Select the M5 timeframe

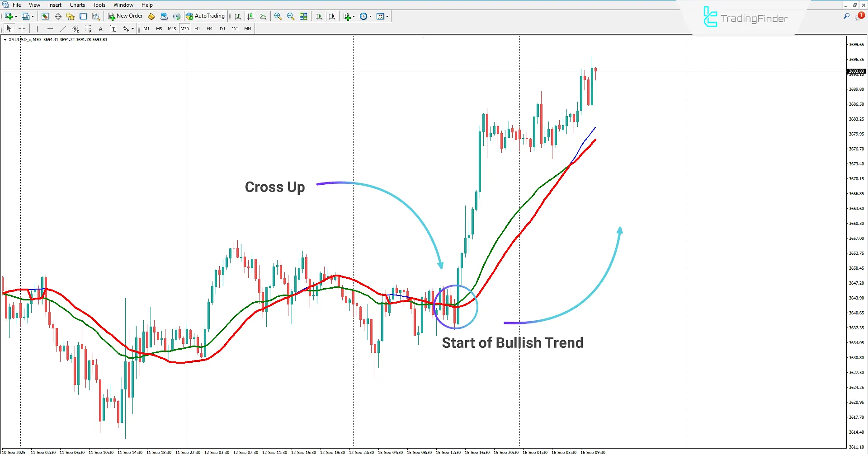[159, 28]
